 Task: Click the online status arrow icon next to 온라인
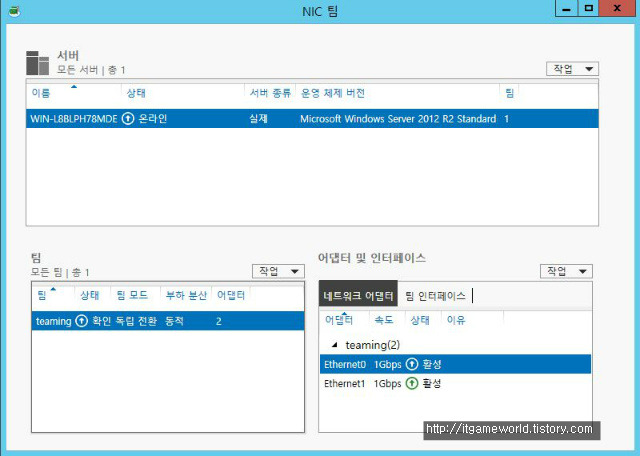[x=128, y=119]
